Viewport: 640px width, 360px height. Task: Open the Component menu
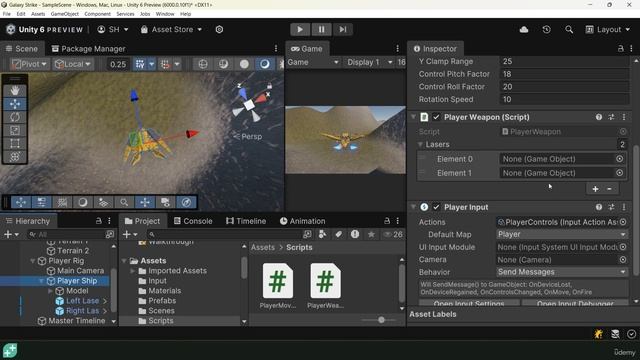[x=97, y=14]
